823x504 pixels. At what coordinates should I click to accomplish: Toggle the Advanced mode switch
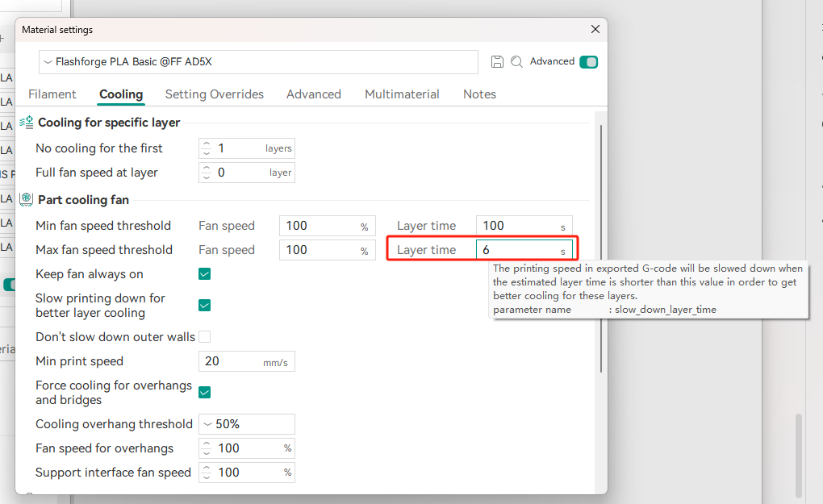[588, 62]
